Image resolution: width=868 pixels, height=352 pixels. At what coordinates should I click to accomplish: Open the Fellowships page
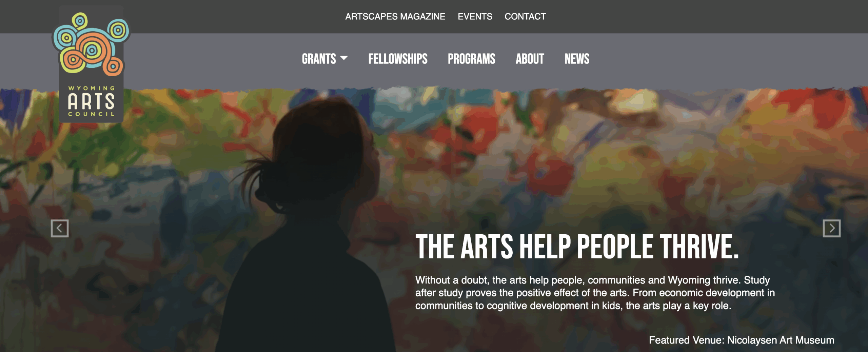coord(398,59)
